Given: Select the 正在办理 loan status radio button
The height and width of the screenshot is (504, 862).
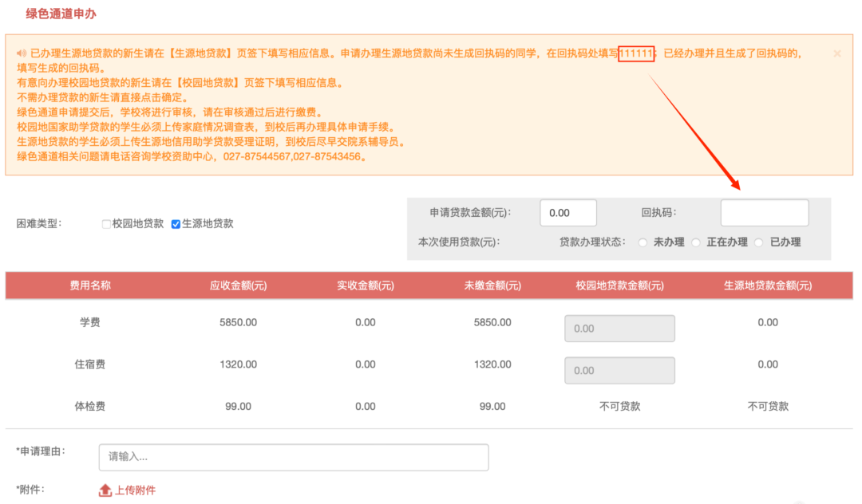Looking at the screenshot, I should point(695,242).
